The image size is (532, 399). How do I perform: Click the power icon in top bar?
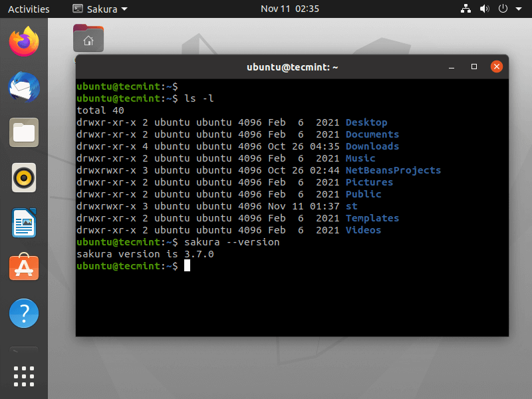tap(503, 9)
